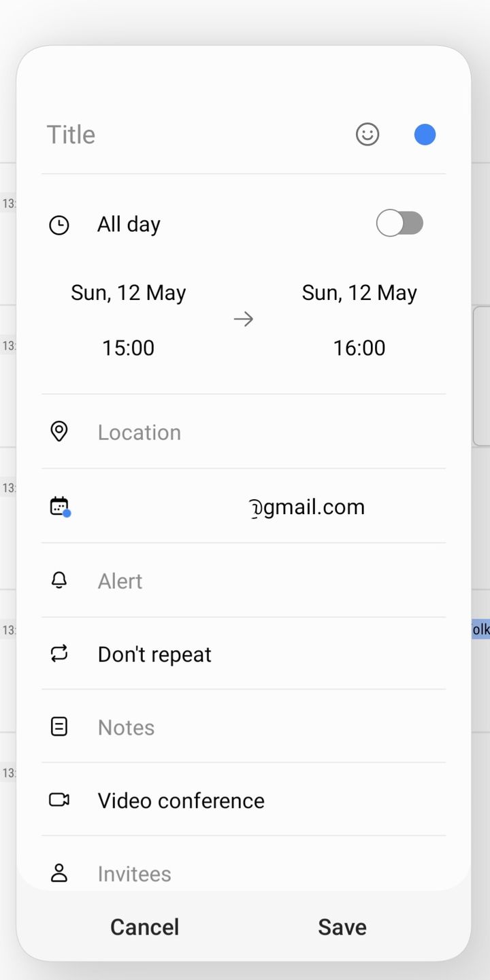Image resolution: width=490 pixels, height=980 pixels.
Task: Tap the alert bell icon
Action: pos(59,580)
